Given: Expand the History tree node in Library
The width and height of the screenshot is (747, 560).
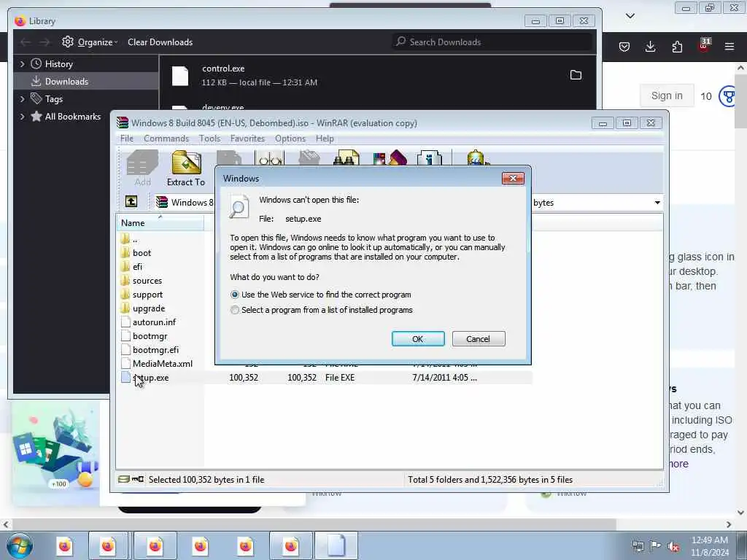Looking at the screenshot, I should [22, 64].
